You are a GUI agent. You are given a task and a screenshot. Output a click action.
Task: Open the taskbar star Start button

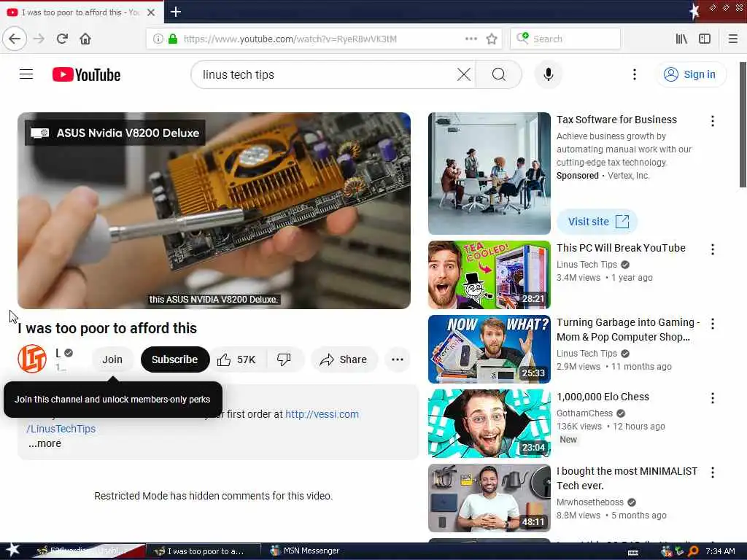(12, 551)
